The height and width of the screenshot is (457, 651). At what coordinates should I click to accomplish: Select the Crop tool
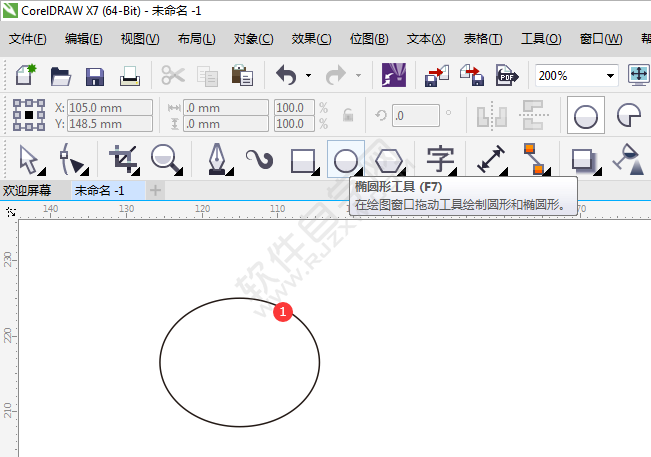123,160
